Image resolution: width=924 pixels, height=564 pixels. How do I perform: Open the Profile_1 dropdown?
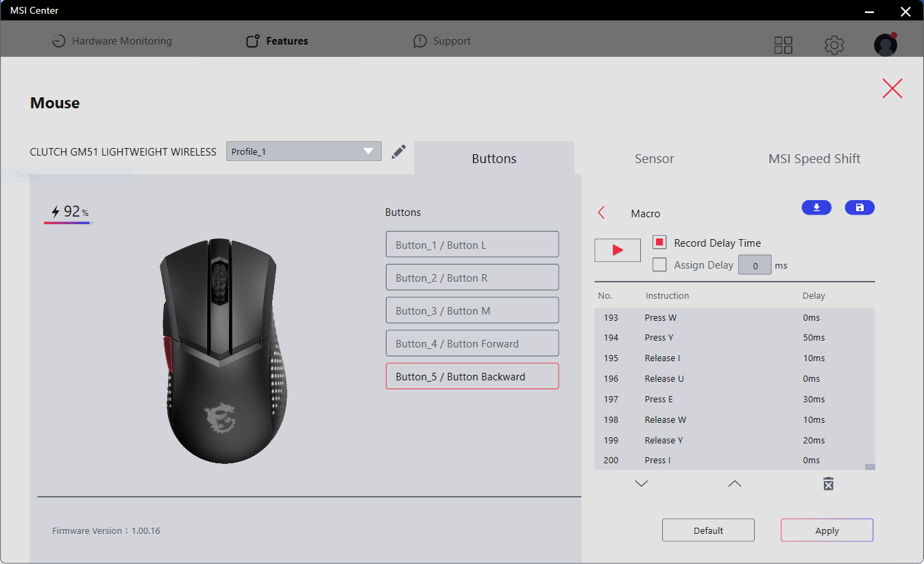(x=304, y=151)
